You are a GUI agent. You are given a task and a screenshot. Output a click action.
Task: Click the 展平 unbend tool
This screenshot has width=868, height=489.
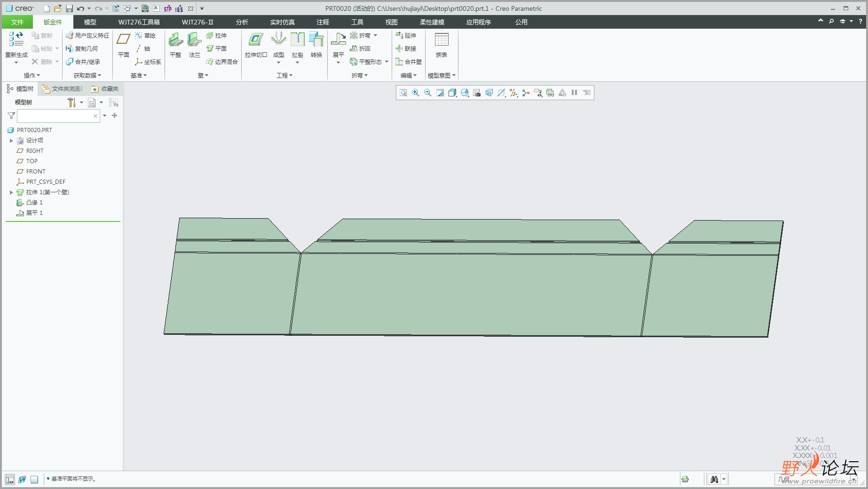[x=338, y=47]
